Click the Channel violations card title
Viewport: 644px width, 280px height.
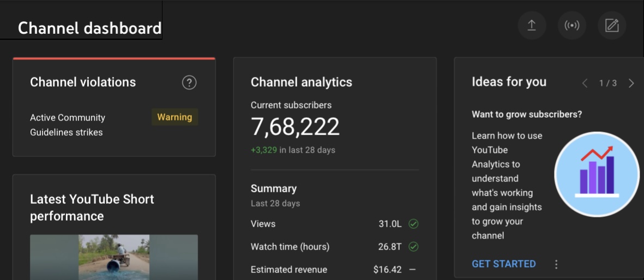(83, 82)
